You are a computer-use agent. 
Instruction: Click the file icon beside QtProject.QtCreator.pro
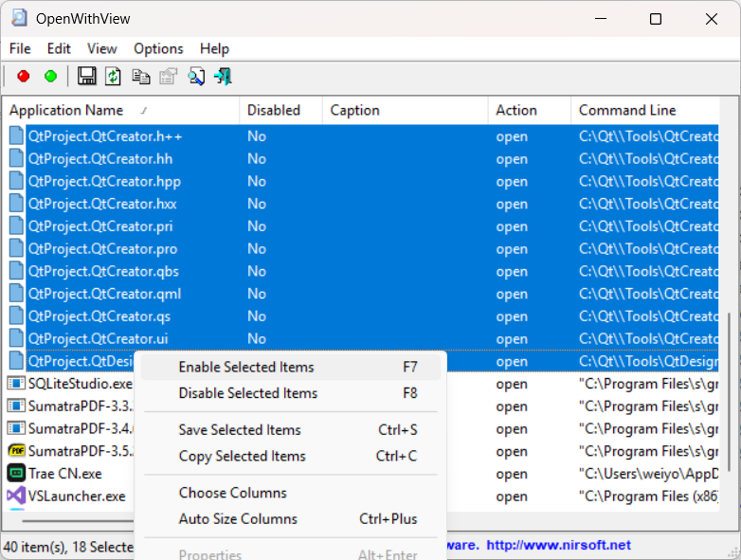pyautogui.click(x=16, y=248)
